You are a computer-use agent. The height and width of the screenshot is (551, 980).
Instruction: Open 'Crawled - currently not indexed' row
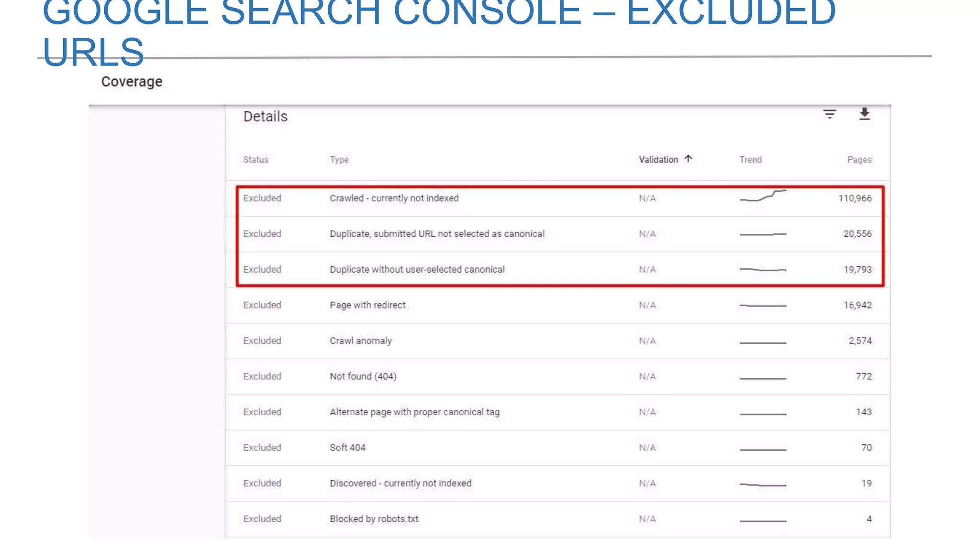tap(558, 198)
